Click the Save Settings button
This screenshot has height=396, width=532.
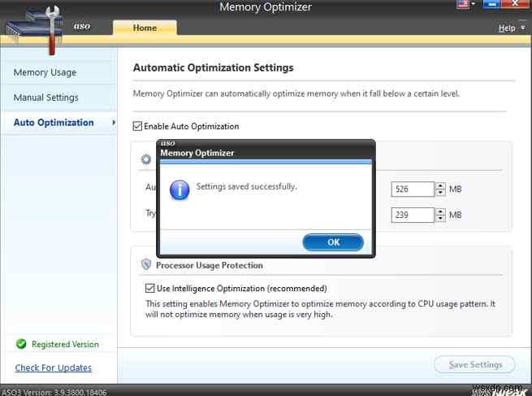[x=474, y=364]
